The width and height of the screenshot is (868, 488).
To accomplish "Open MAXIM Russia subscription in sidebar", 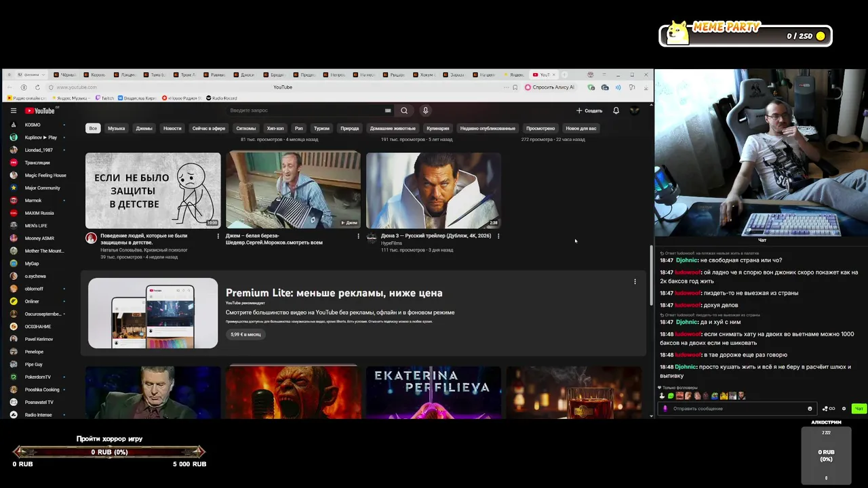I will [x=38, y=213].
